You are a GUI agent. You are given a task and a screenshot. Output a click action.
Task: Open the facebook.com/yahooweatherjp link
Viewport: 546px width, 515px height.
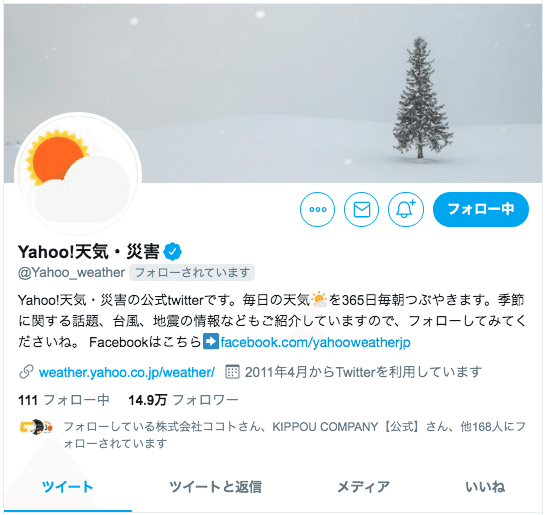(315, 342)
